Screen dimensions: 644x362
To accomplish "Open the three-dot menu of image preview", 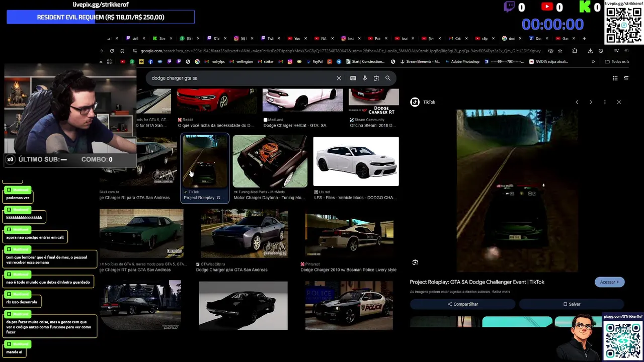I will tap(605, 102).
